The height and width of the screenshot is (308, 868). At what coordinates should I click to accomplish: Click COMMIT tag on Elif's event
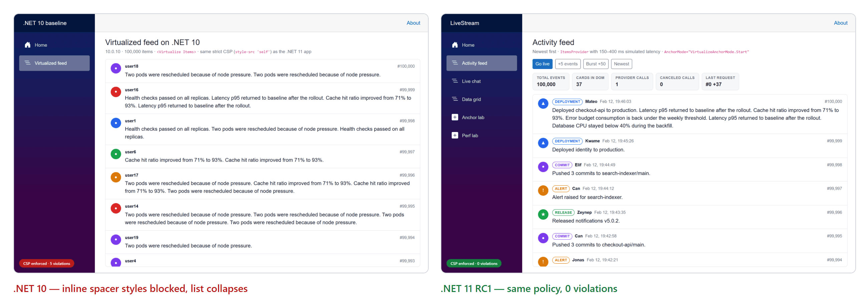click(x=562, y=165)
